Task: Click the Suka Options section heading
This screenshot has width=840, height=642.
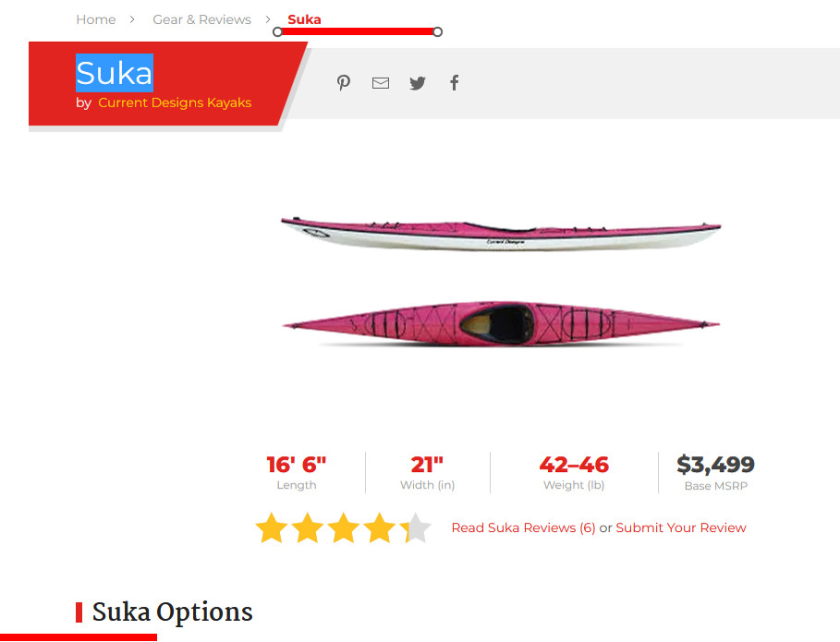Action: [x=172, y=612]
